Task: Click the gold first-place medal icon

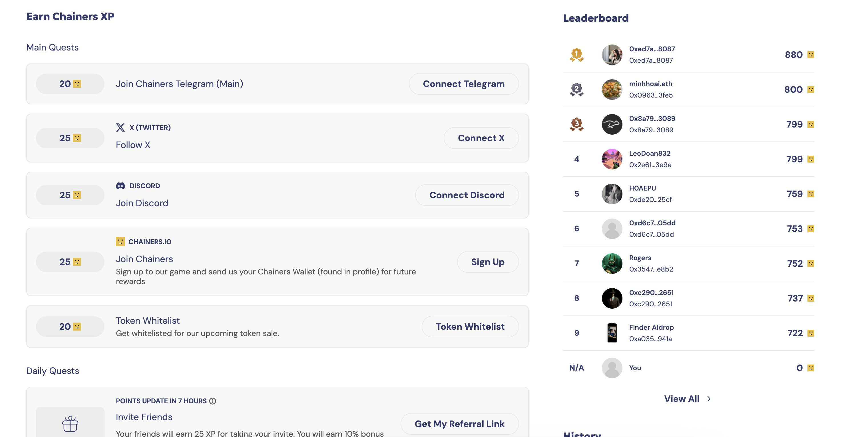Action: point(576,54)
